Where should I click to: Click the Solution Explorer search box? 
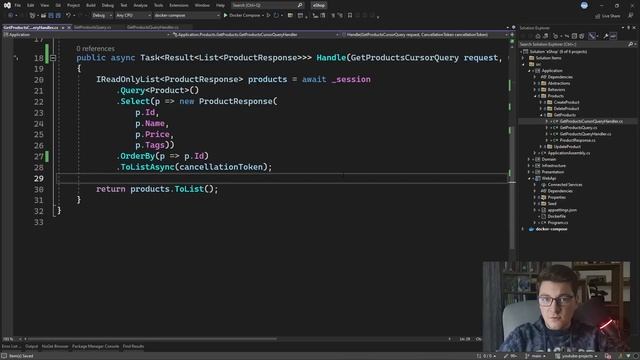tap(573, 44)
